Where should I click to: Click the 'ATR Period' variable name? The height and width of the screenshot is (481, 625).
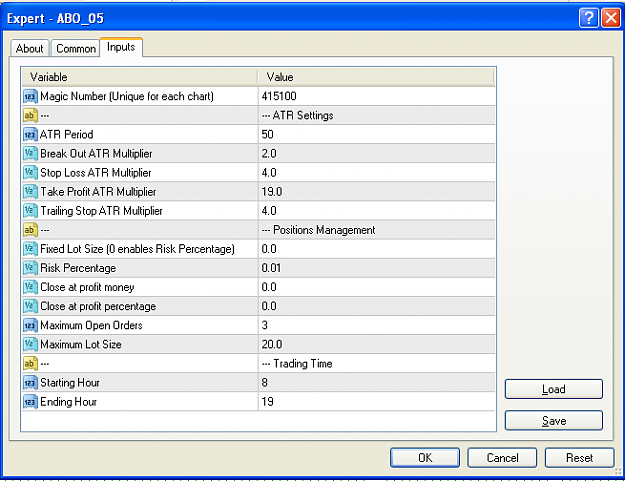pos(67,135)
